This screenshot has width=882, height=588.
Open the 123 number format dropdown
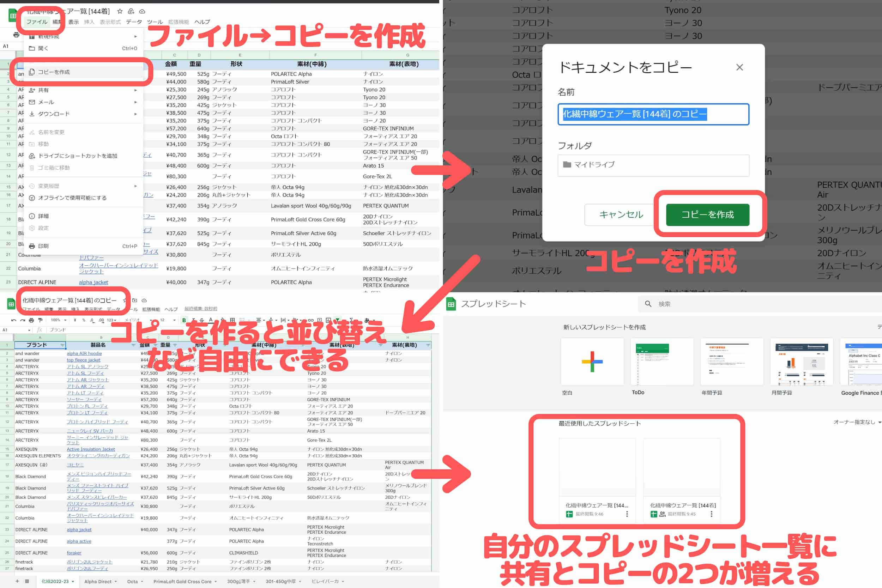pos(111,320)
